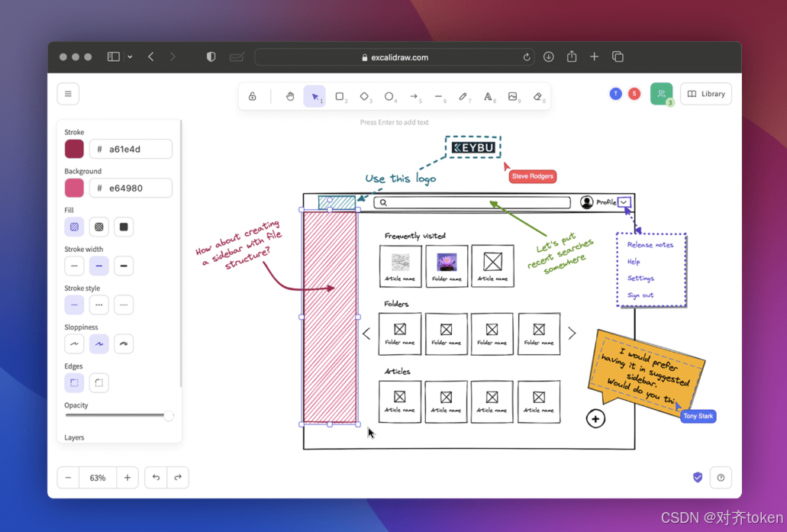Choose cartoonist sloppiness

pyautogui.click(x=124, y=343)
